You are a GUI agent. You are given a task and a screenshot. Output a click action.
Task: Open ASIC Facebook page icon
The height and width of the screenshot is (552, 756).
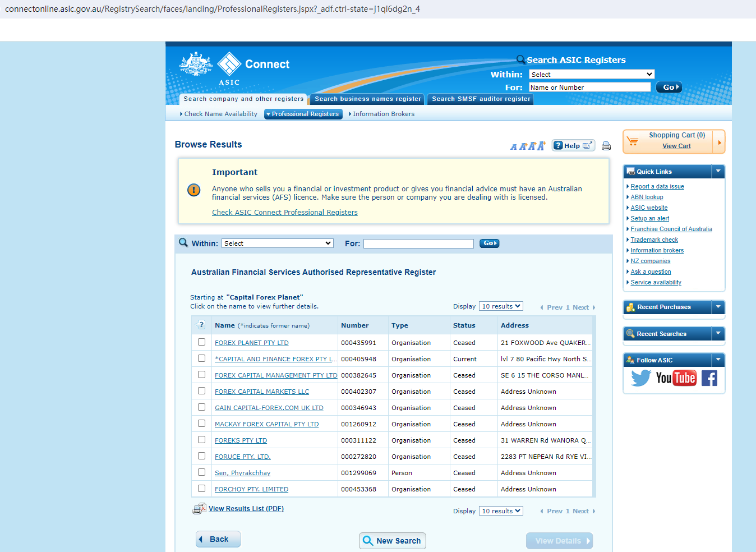[x=709, y=378]
